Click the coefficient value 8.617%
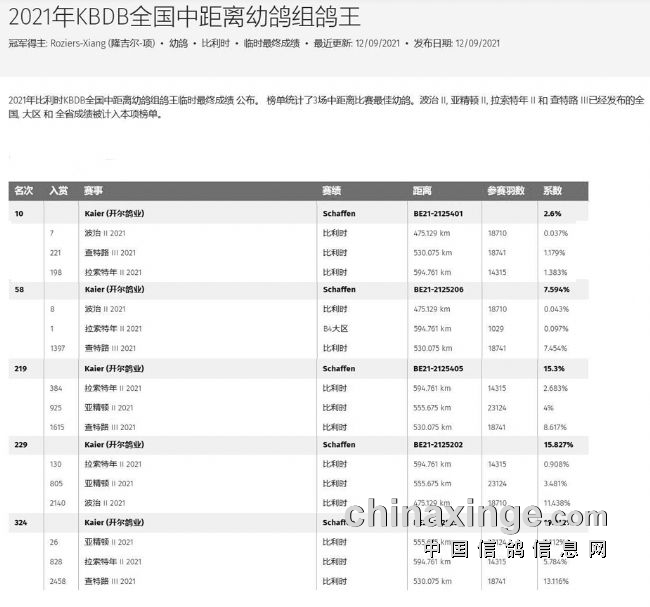The height and width of the screenshot is (607, 650). pos(555,427)
